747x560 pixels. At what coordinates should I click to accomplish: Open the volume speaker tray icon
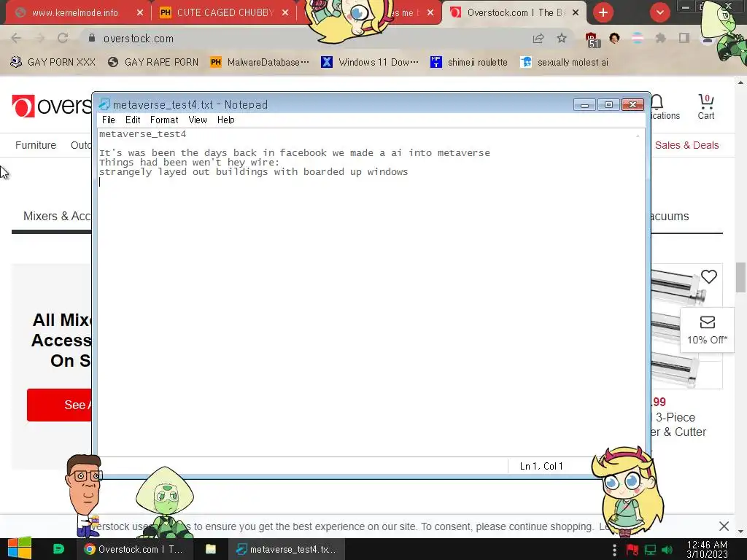pyautogui.click(x=667, y=550)
